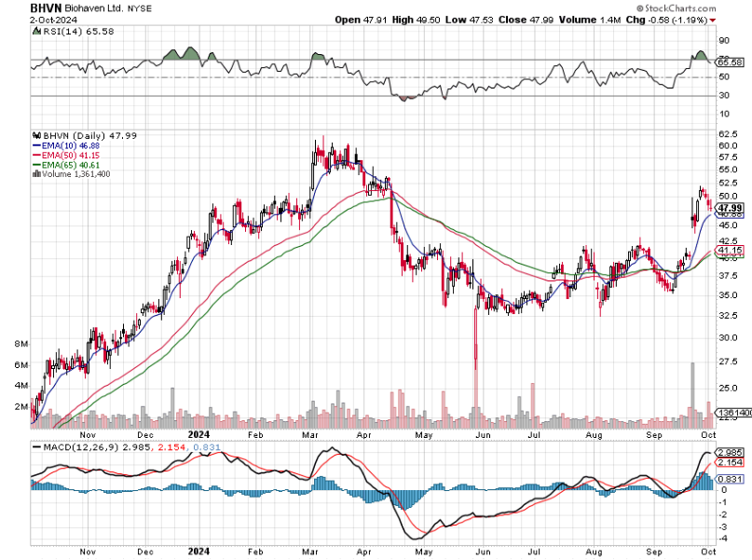Click the long red candle at end of May
The image size is (752, 560).
476,338
